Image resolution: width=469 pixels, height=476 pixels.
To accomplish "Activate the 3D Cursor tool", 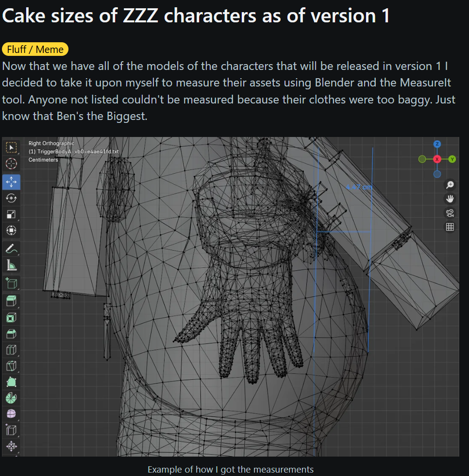I will (11, 164).
